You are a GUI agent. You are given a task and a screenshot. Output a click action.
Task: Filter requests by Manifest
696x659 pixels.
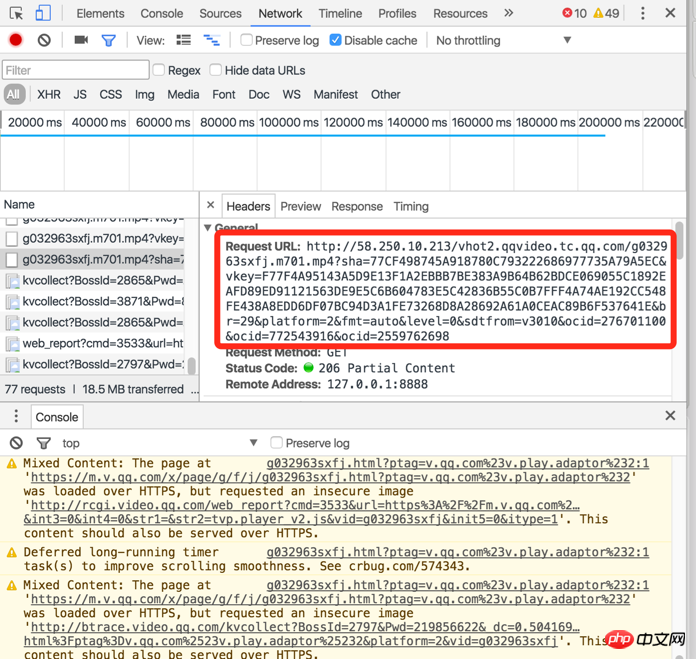[336, 95]
